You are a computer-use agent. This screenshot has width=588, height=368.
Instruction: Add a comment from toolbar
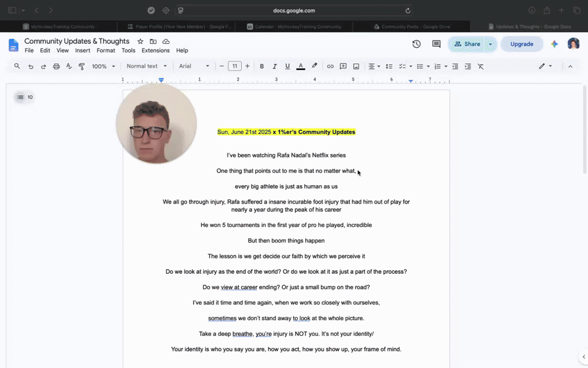(343, 67)
